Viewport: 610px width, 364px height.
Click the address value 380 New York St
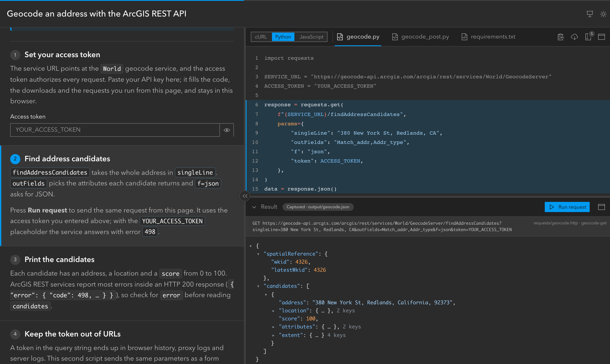pos(383,303)
